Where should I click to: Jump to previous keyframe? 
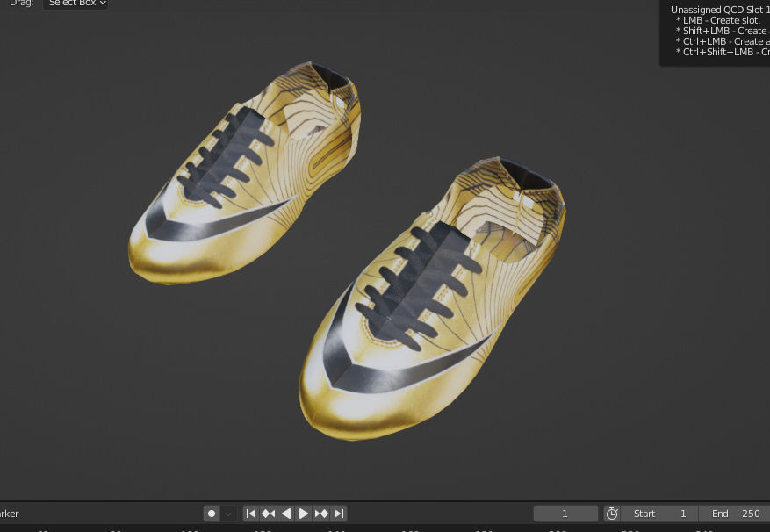[x=268, y=514]
